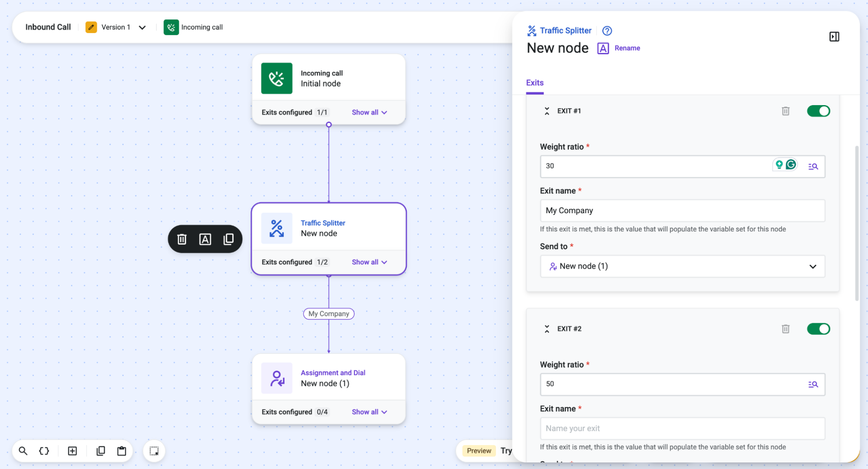Click the side panel vertical scrollbar

pyautogui.click(x=857, y=224)
